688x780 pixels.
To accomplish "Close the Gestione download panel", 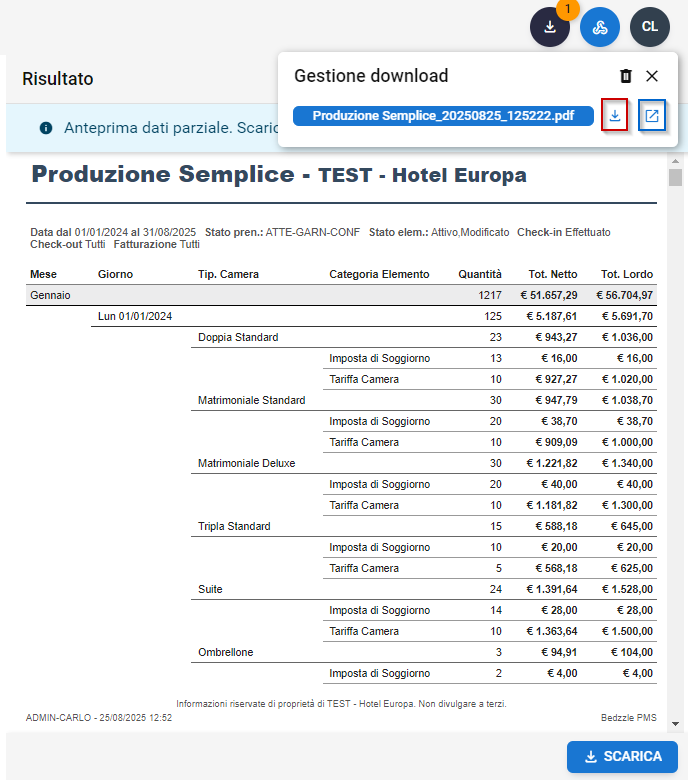I will pos(652,76).
